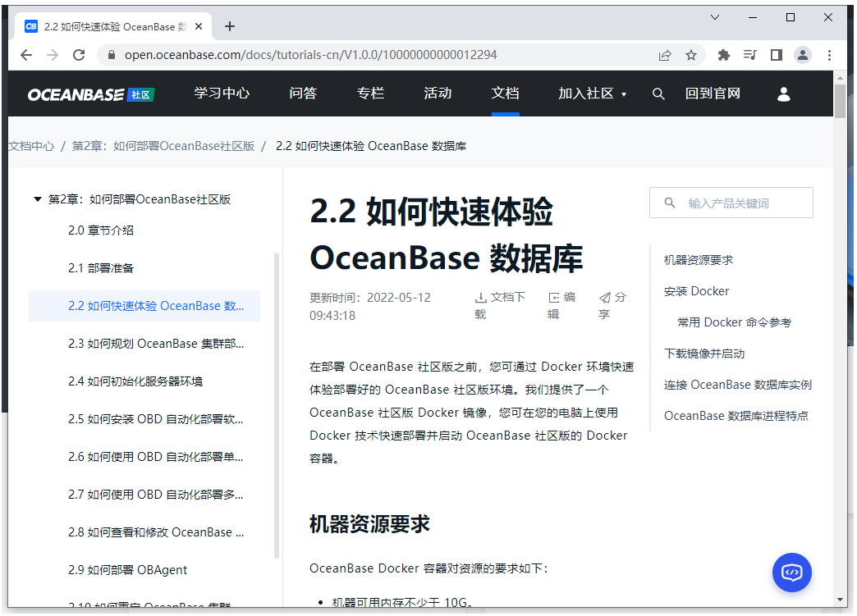This screenshot has height=616, width=857.
Task: Open 2.8 如何查看和修改 OceanBase
Action: click(156, 532)
